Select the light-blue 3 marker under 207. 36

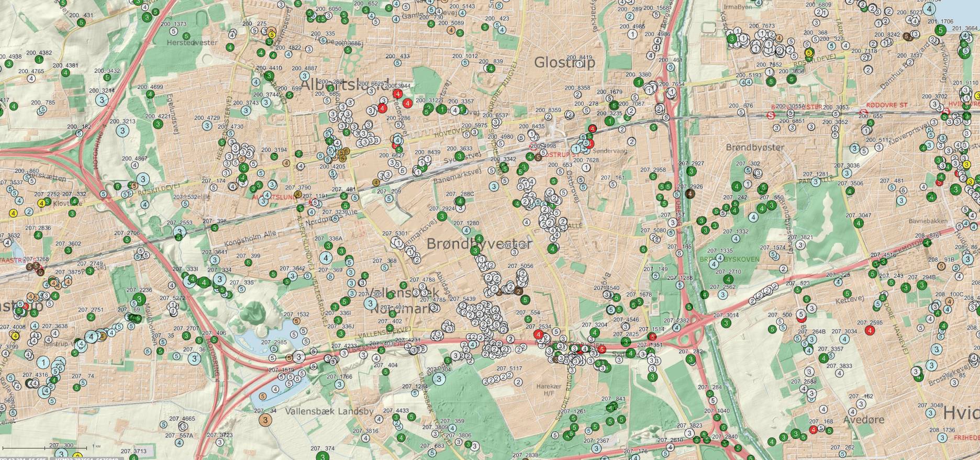tap(194, 359)
